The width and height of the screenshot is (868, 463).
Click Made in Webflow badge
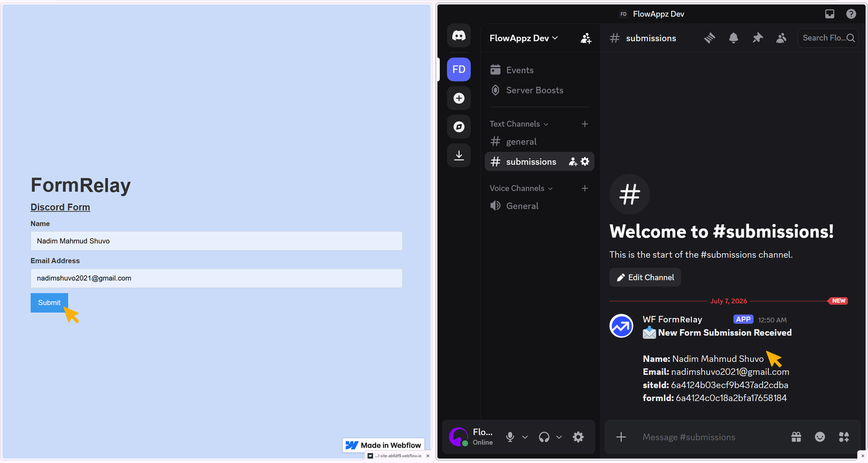tap(384, 445)
